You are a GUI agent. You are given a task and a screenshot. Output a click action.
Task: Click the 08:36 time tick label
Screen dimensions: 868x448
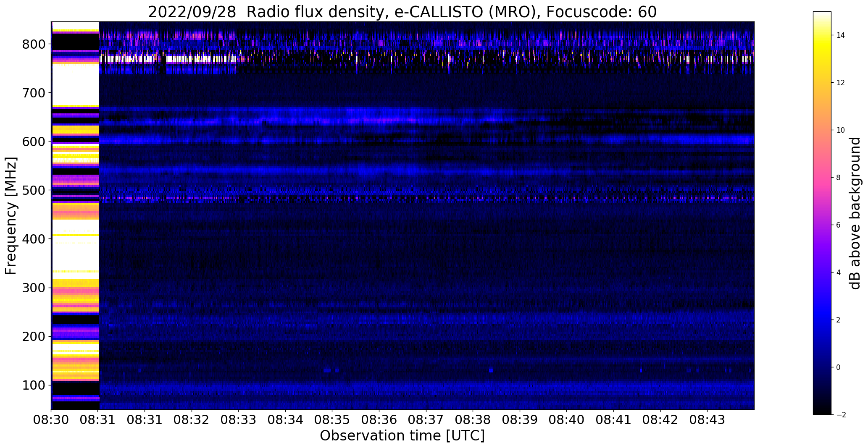click(x=379, y=420)
